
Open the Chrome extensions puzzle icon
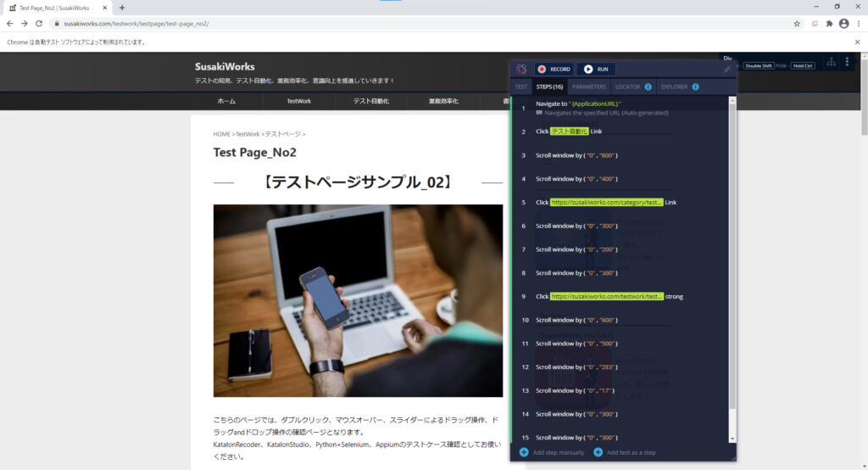(x=829, y=23)
